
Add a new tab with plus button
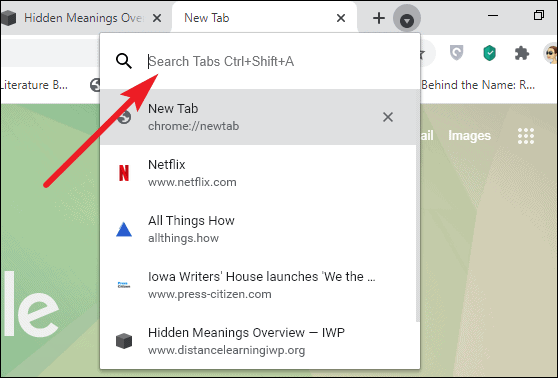pos(379,18)
